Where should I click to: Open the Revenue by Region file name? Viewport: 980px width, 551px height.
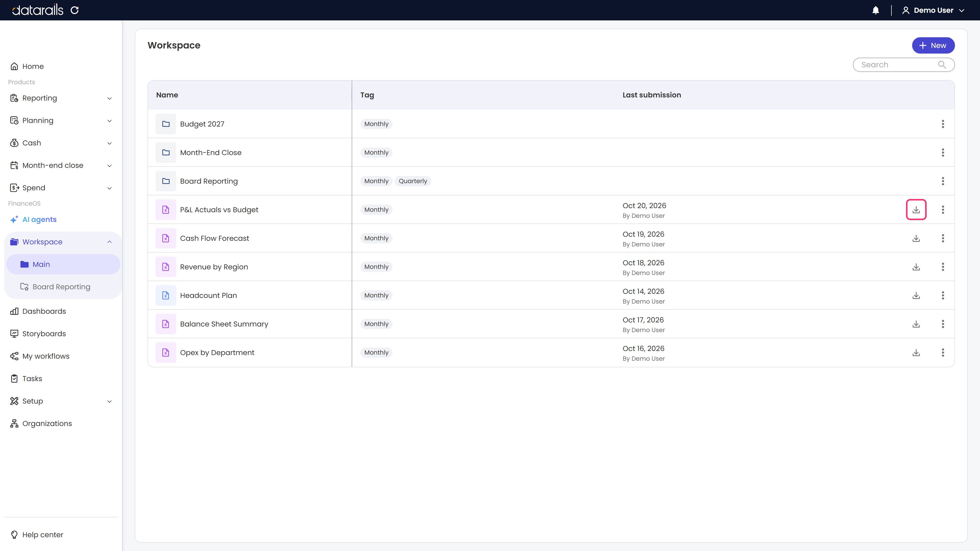(x=214, y=267)
